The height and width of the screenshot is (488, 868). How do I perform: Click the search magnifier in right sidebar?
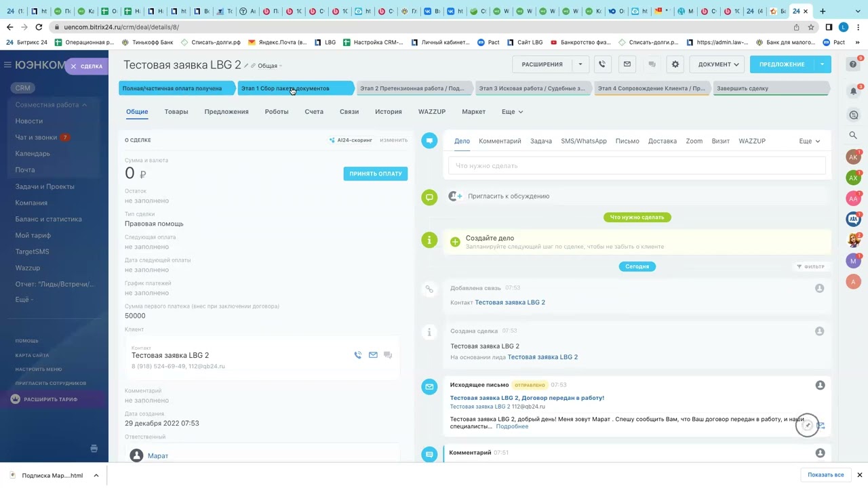[x=853, y=136]
